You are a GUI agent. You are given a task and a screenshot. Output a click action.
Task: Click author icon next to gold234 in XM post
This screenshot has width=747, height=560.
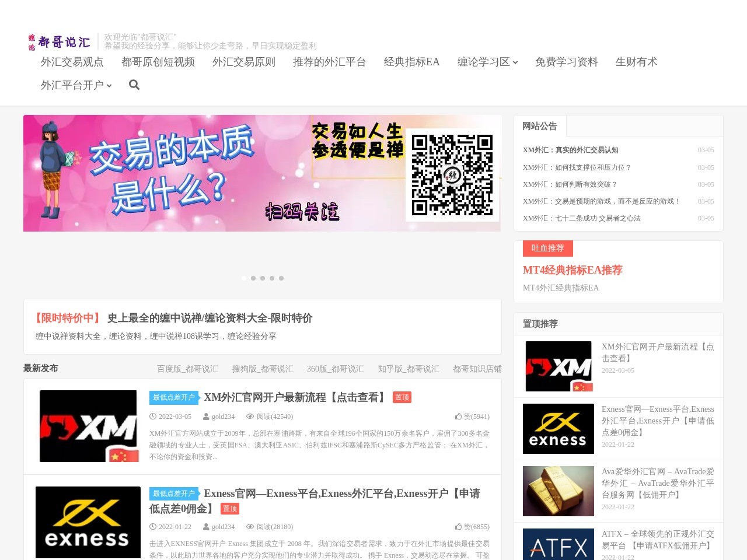[206, 416]
